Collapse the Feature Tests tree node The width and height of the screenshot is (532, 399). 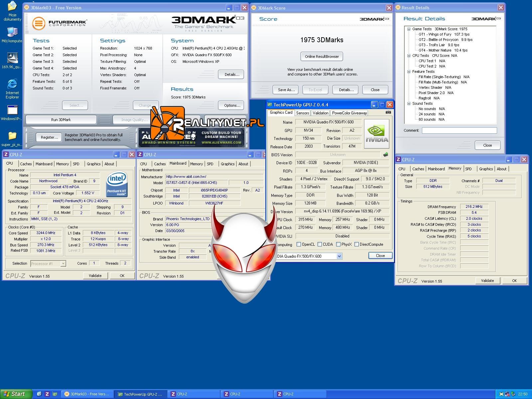tap(409, 71)
